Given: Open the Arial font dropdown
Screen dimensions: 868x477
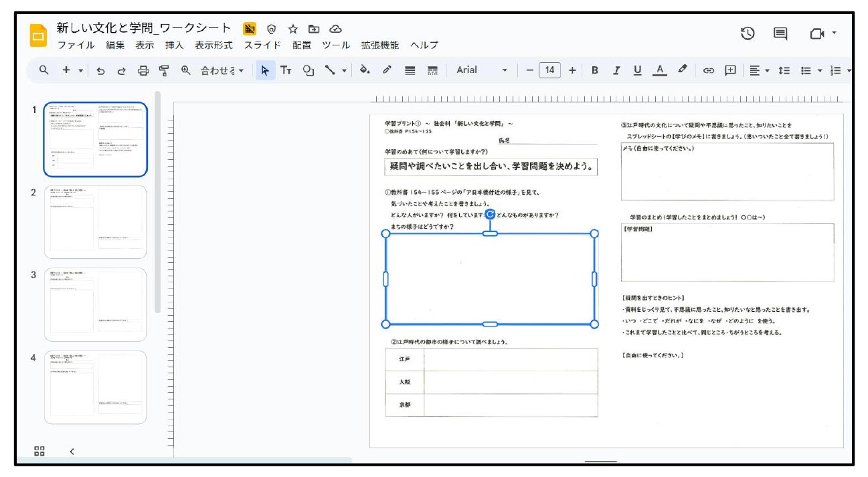Looking at the screenshot, I should tap(482, 70).
